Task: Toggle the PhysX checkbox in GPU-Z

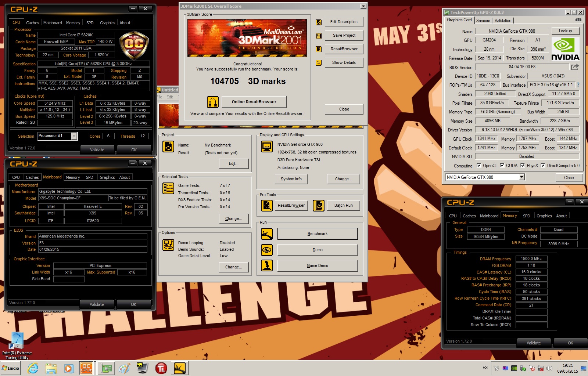Action: click(x=523, y=166)
